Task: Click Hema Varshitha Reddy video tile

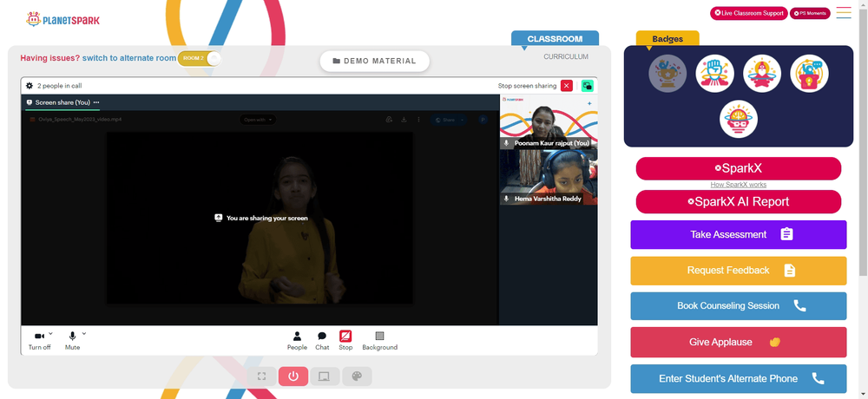Action: [549, 177]
